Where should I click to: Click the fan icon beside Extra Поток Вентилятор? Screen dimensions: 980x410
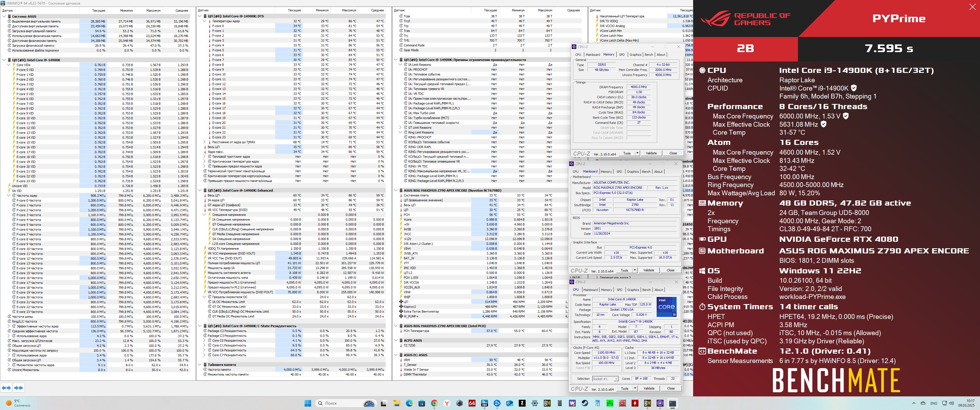click(x=401, y=311)
